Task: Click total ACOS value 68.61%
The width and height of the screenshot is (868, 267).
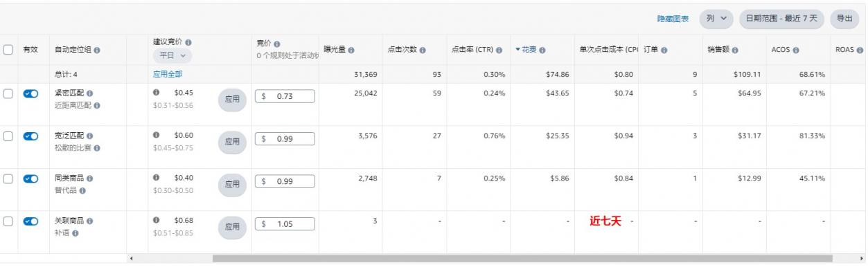Action: pos(812,73)
